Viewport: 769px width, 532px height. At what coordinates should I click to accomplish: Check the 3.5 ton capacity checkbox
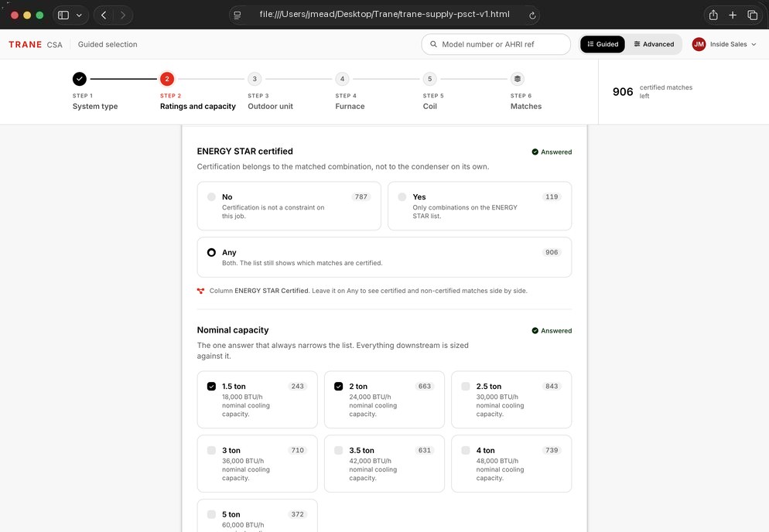coord(338,450)
